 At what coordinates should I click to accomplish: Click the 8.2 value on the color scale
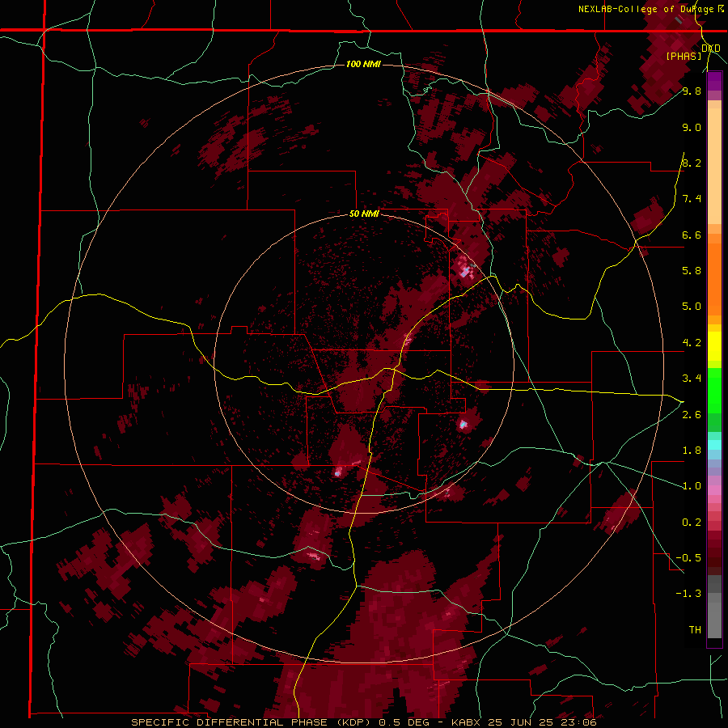(x=692, y=163)
